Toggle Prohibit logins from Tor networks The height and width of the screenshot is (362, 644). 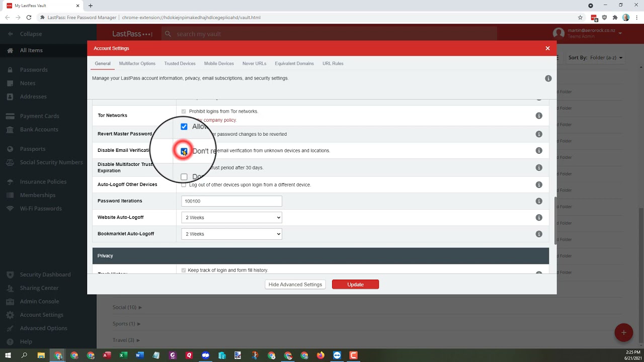tap(184, 111)
